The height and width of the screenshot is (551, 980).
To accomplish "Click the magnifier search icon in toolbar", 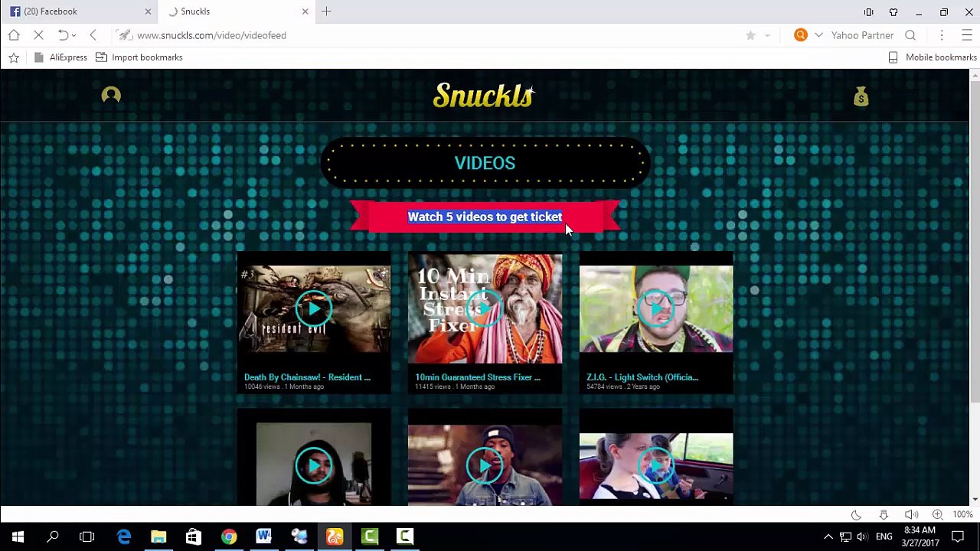I will [x=910, y=35].
